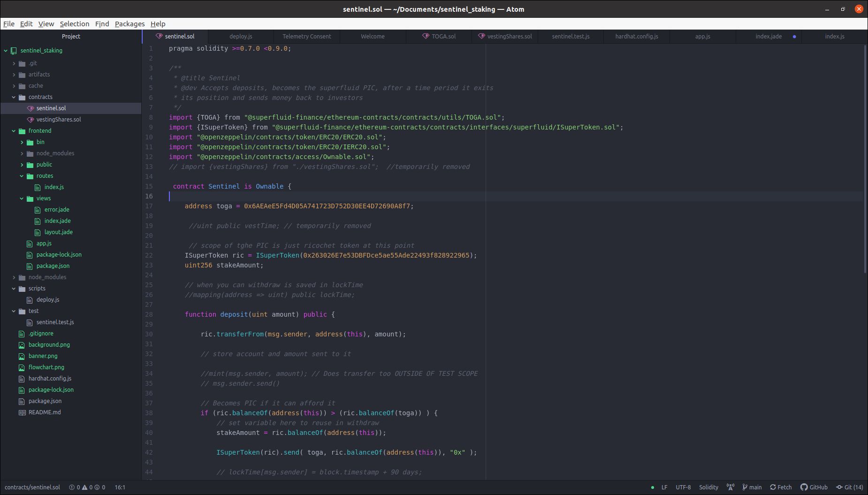The height and width of the screenshot is (495, 868).
Task: Open index.jade in the tree
Action: tap(58, 221)
